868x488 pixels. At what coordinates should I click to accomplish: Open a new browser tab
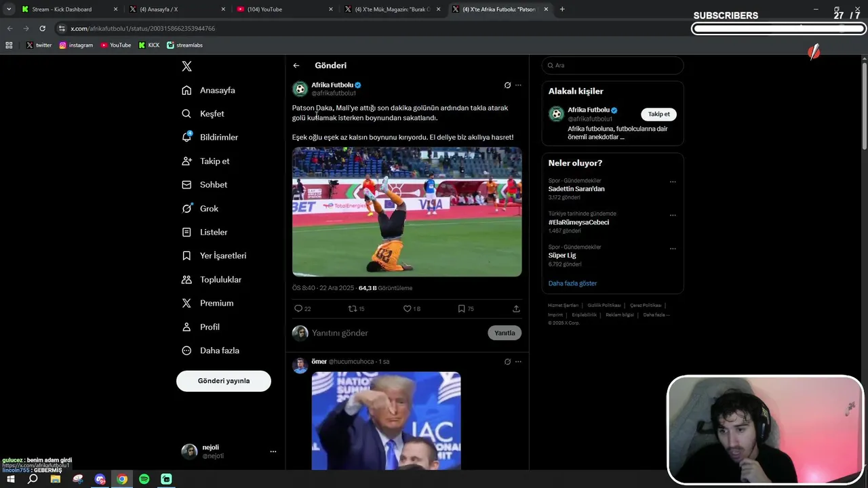(x=562, y=9)
